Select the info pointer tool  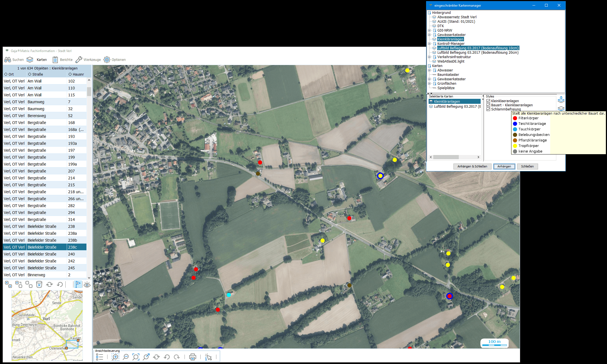[x=208, y=357]
